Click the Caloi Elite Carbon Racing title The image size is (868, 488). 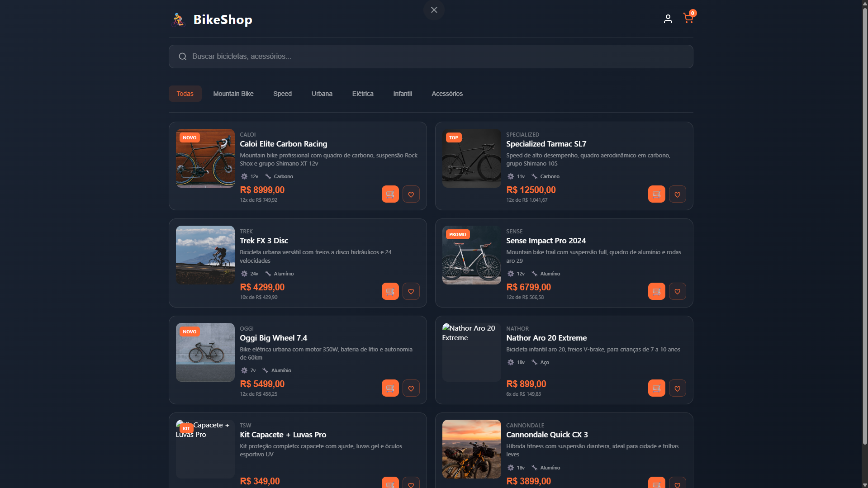click(283, 144)
